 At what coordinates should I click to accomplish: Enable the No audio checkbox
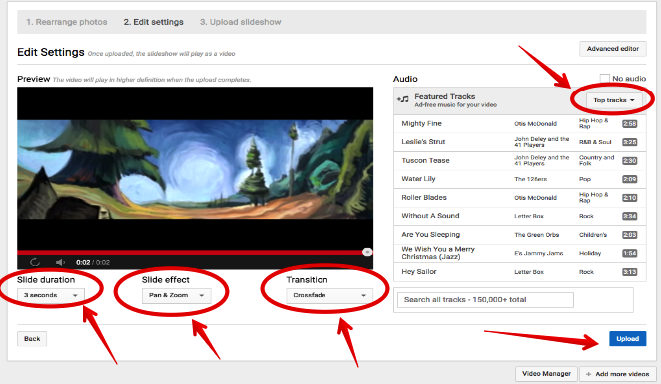tap(605, 78)
